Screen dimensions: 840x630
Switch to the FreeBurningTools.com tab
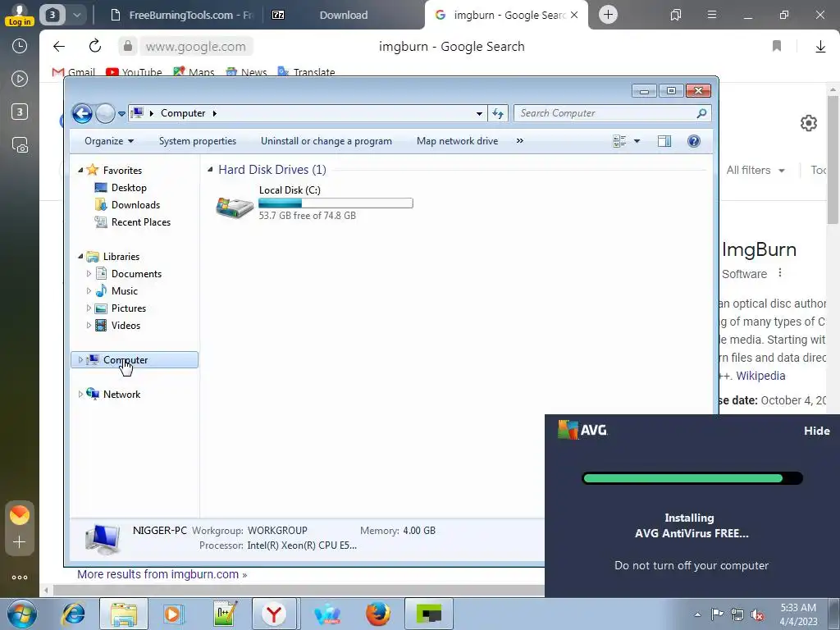coord(181,15)
